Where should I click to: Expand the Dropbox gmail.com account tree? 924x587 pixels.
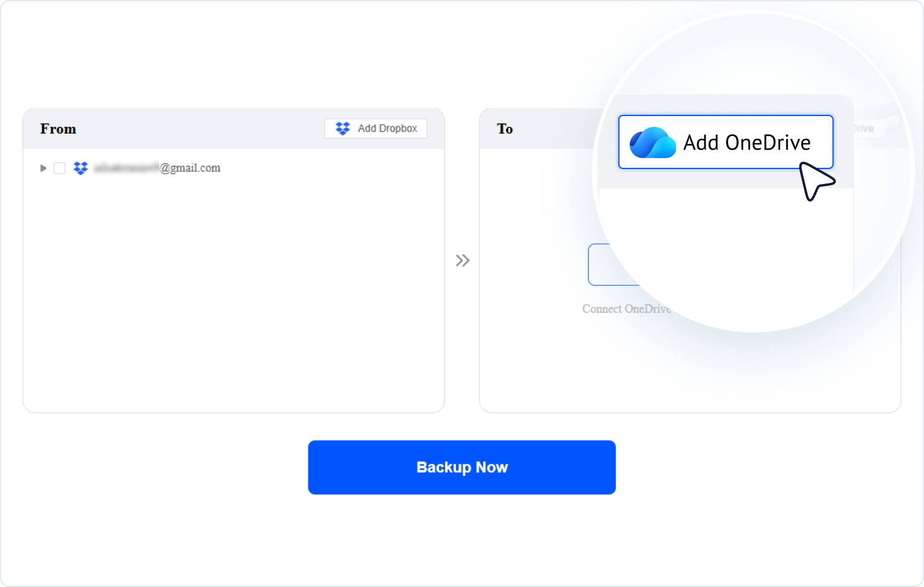point(43,168)
